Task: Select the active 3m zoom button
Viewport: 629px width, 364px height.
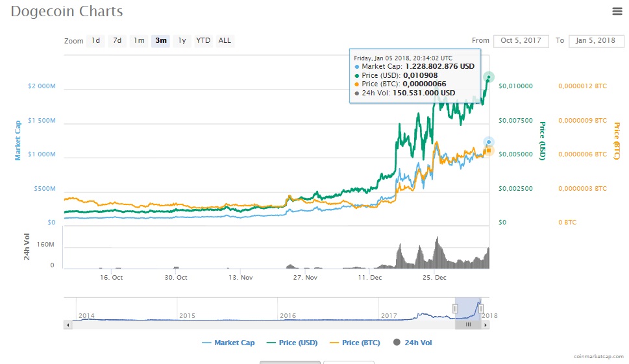Action: 161,40
